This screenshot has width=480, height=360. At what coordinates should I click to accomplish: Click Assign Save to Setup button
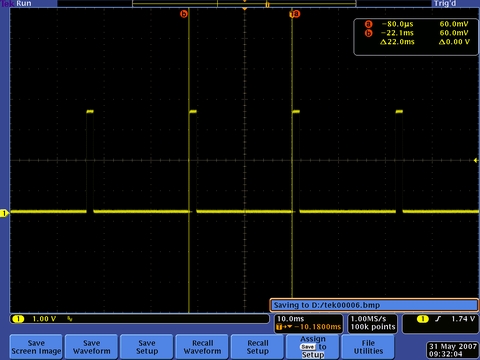coord(313,347)
